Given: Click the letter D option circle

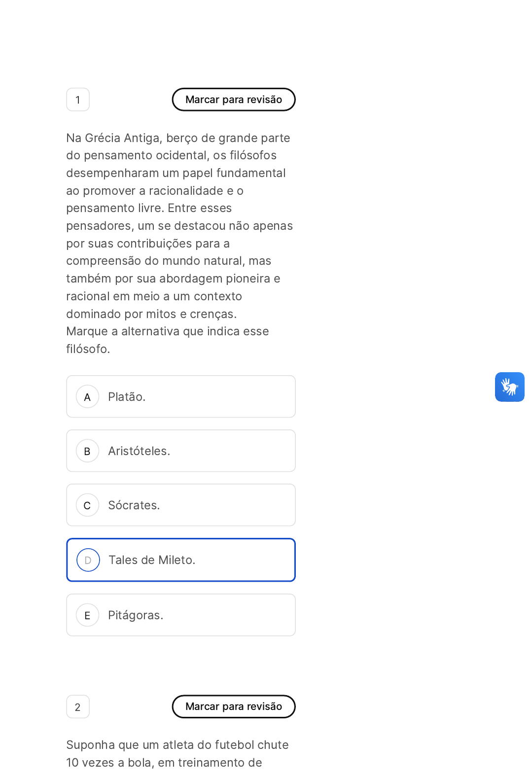Looking at the screenshot, I should point(88,560).
